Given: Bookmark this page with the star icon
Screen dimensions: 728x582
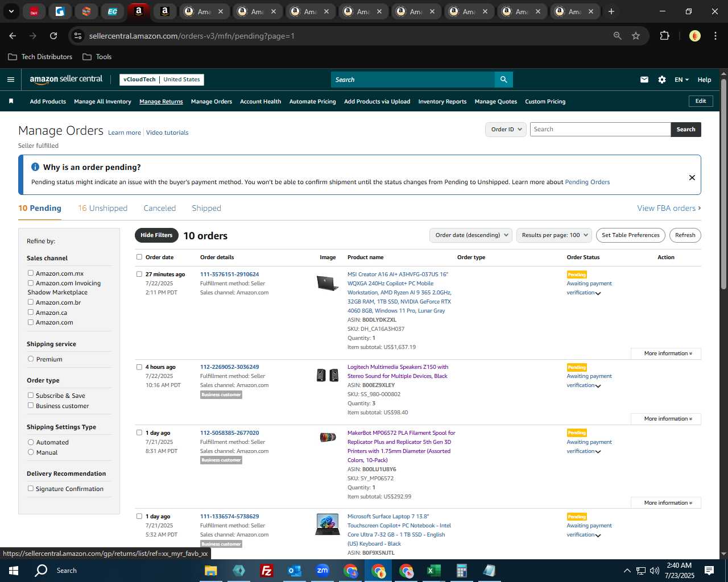Looking at the screenshot, I should point(636,36).
